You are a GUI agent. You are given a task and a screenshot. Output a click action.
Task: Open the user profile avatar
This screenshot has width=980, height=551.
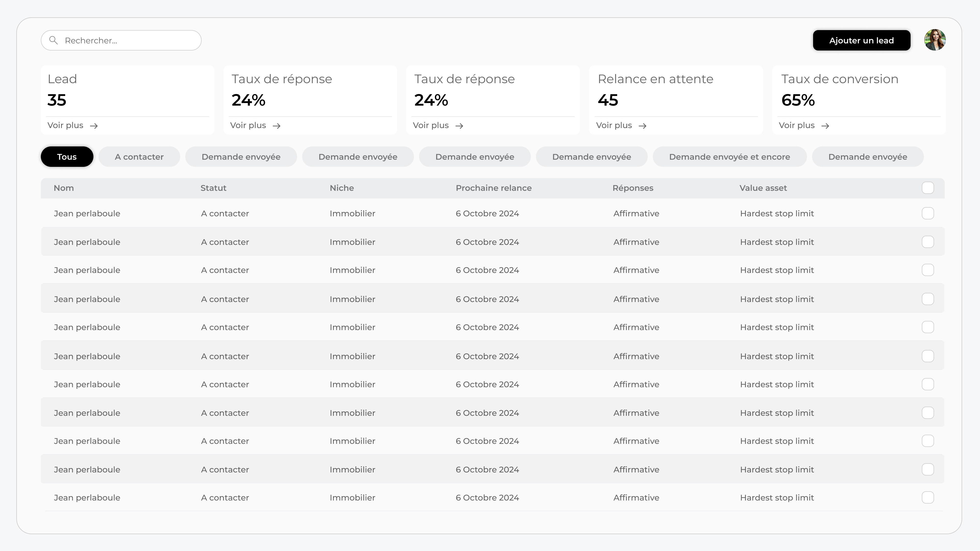click(x=935, y=40)
